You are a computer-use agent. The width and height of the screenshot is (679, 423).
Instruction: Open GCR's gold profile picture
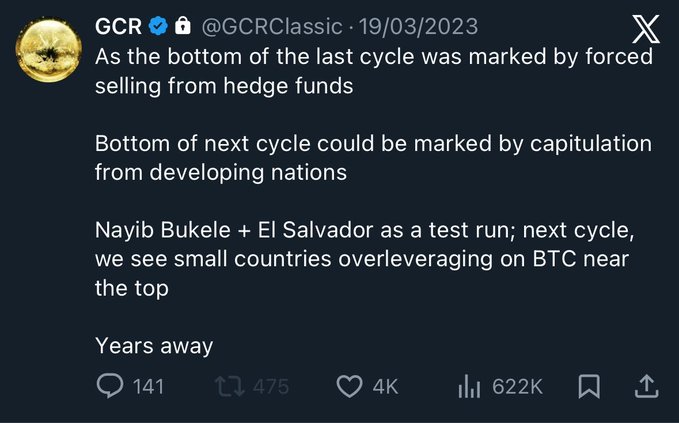[49, 50]
